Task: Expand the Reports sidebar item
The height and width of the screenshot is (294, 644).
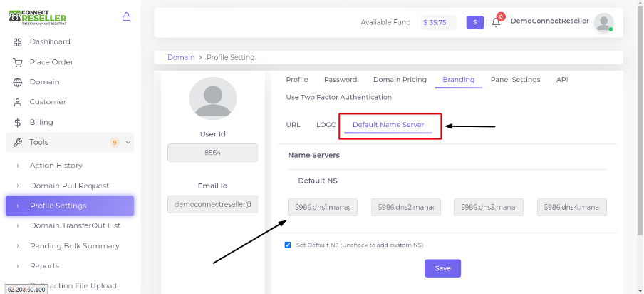Action: 44,266
